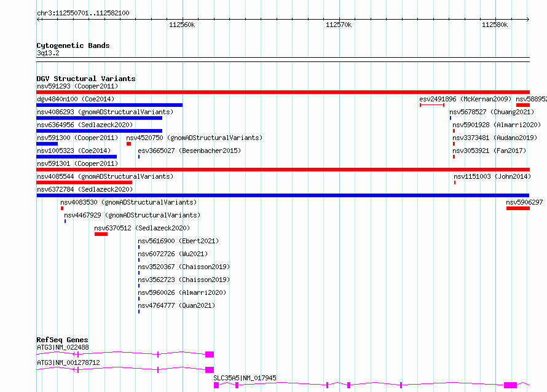This screenshot has width=547, height=392.
Task: Select esv2491896 (McKernan2009) label
Action: click(x=465, y=99)
